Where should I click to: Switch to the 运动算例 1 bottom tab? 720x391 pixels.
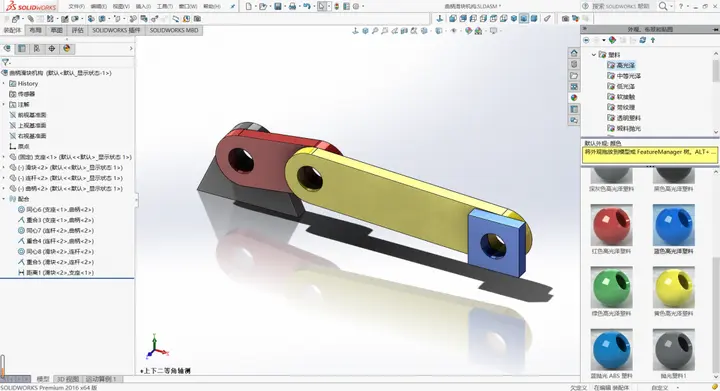coord(101,379)
